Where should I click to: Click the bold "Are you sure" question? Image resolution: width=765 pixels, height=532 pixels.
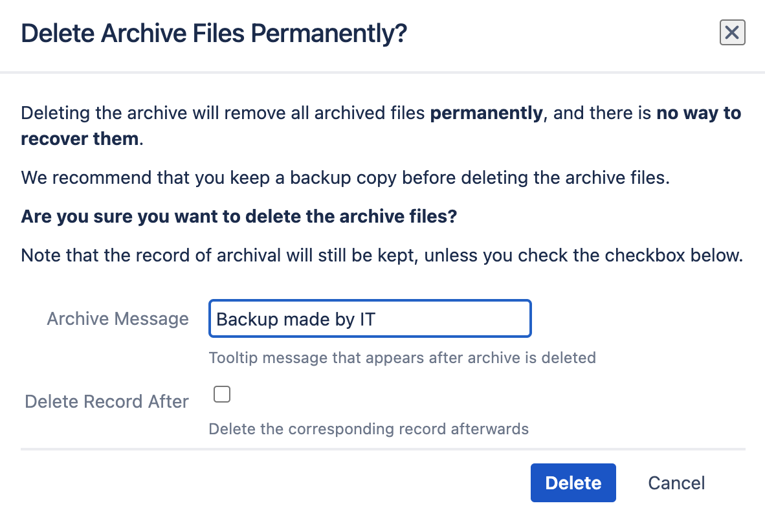(239, 216)
